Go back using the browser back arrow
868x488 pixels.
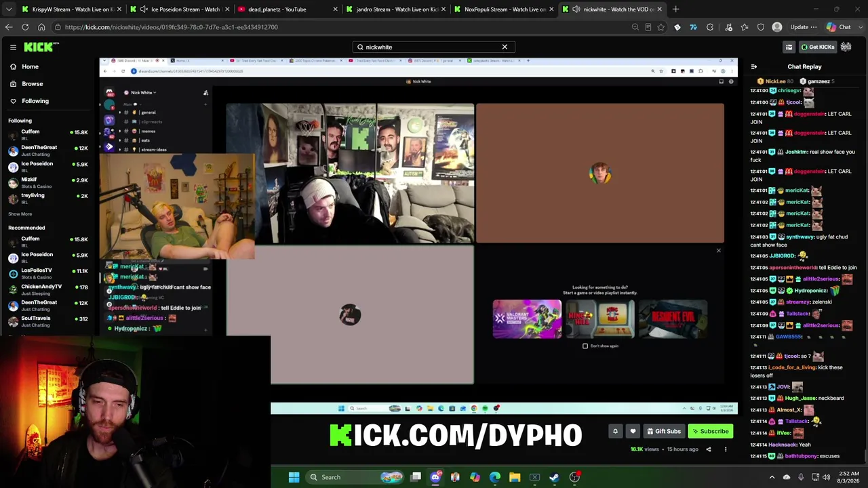(9, 27)
